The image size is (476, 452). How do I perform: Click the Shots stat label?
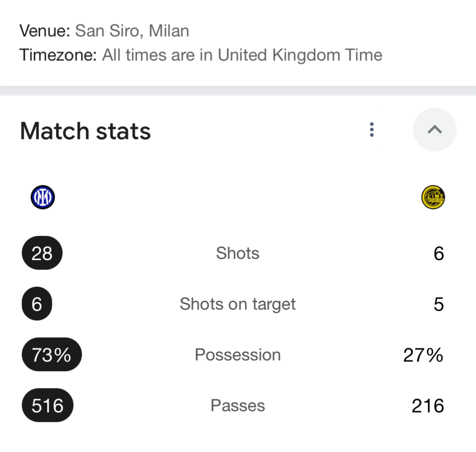coord(238,253)
